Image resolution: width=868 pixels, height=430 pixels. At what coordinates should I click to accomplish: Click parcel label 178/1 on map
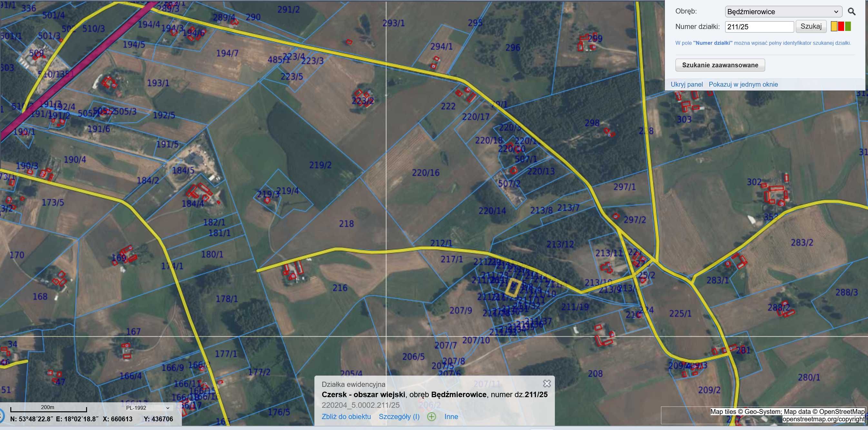tap(226, 299)
